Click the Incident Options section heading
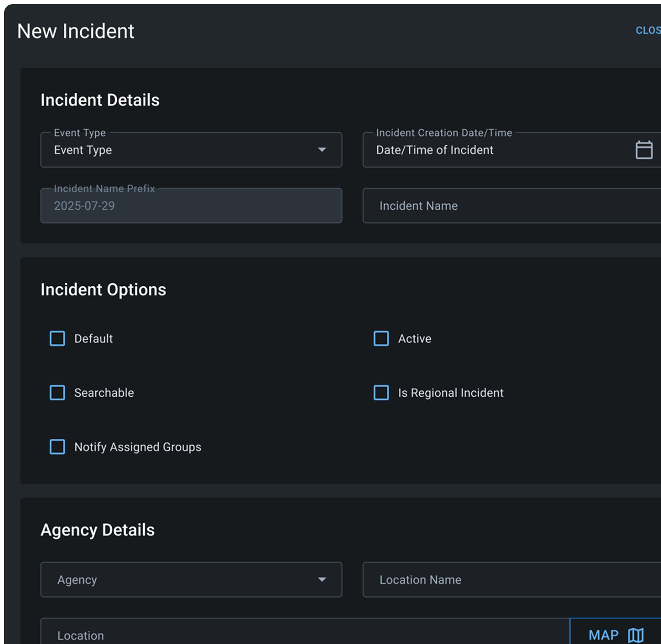Image resolution: width=661 pixels, height=644 pixels. [103, 290]
